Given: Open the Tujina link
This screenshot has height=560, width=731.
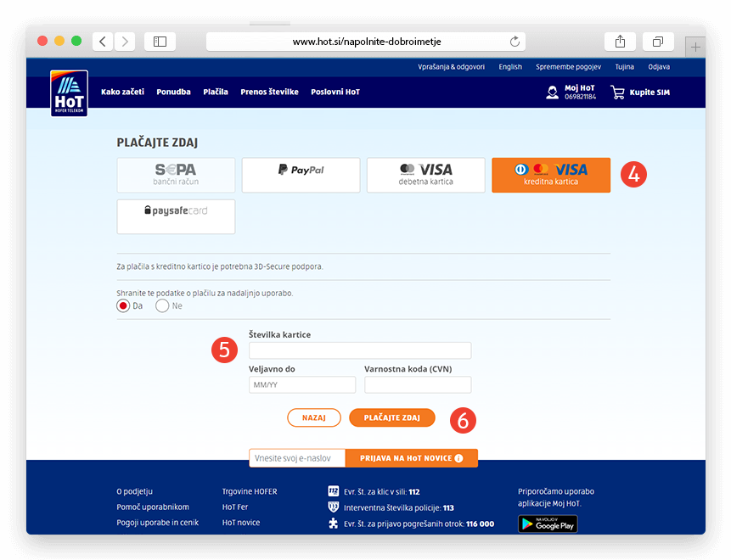Looking at the screenshot, I should [624, 67].
